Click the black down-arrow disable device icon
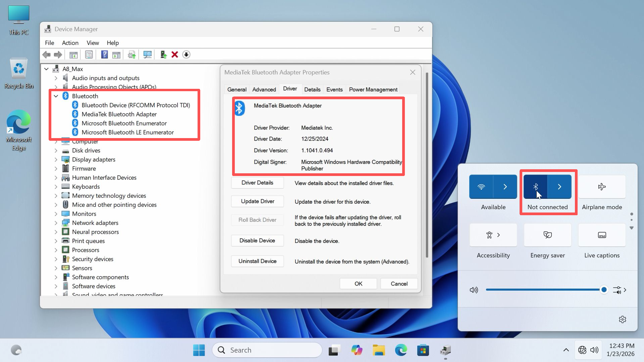 coord(186,55)
